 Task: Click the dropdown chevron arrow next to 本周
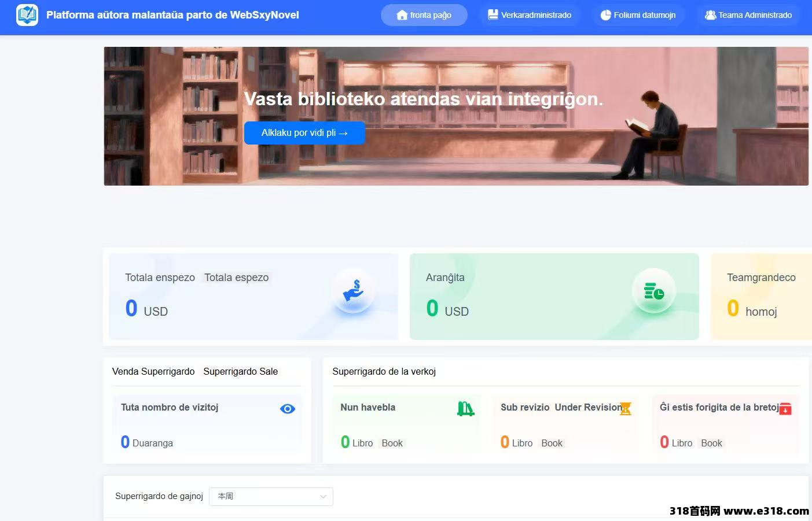tap(323, 496)
